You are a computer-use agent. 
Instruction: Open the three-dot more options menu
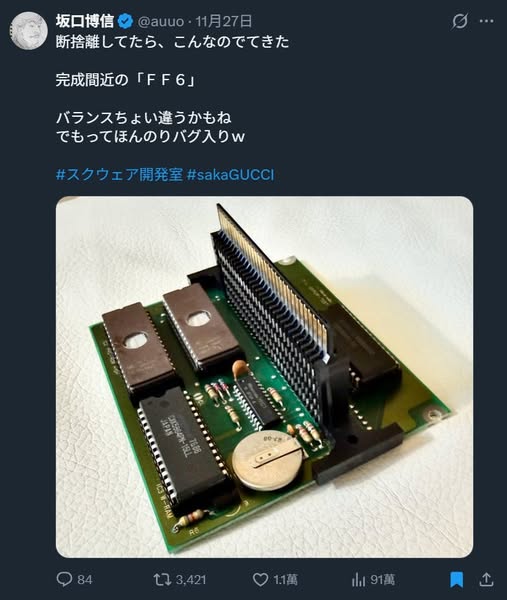click(486, 21)
